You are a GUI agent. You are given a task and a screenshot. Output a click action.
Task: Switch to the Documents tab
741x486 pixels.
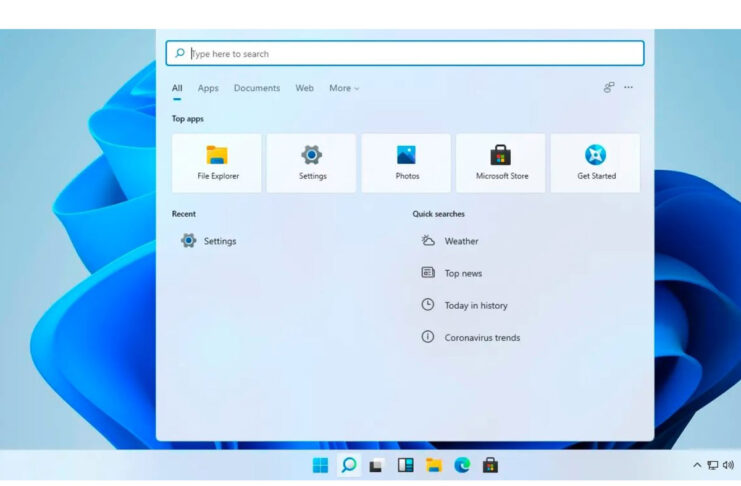point(257,88)
